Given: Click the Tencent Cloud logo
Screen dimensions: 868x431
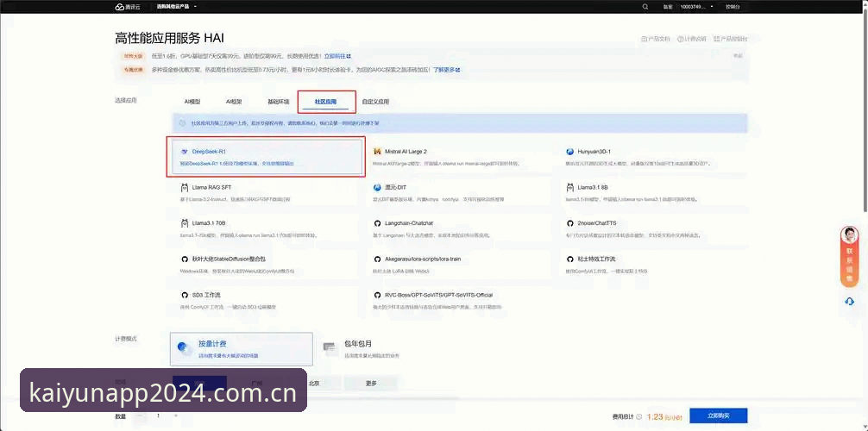Looking at the screenshot, I should tap(128, 7).
